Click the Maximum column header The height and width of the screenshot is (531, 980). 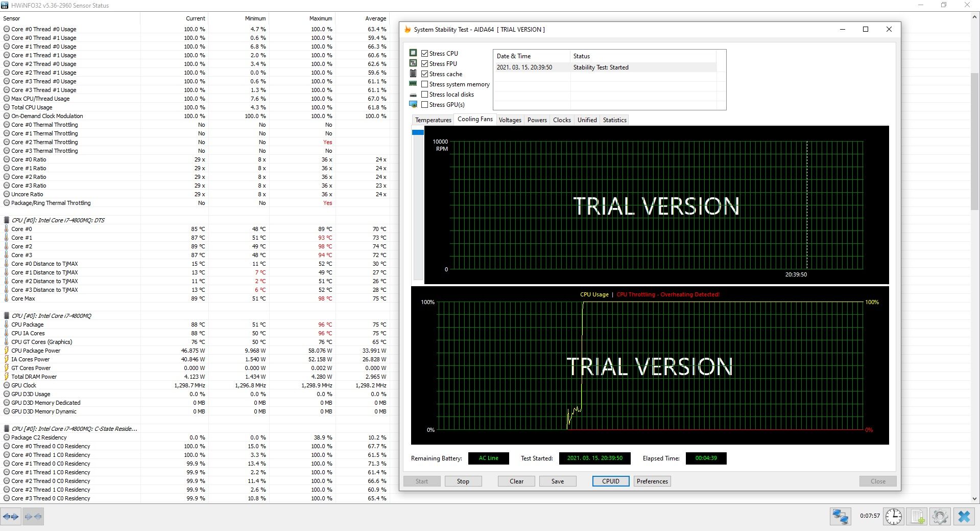point(302,18)
